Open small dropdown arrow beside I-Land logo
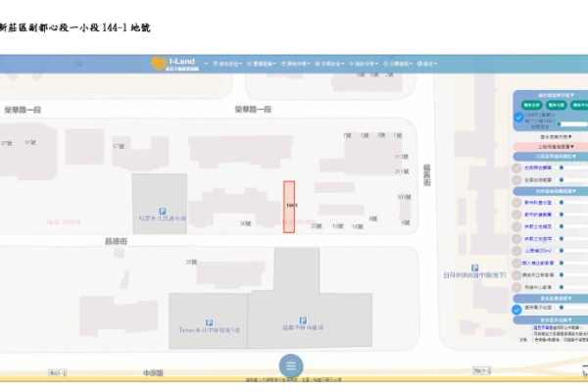Screen dimensions: 588x392 (206, 64)
